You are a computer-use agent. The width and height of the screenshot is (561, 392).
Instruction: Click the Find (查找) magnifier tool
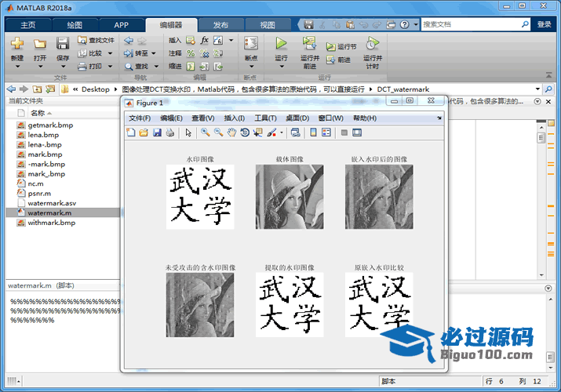tap(137, 67)
